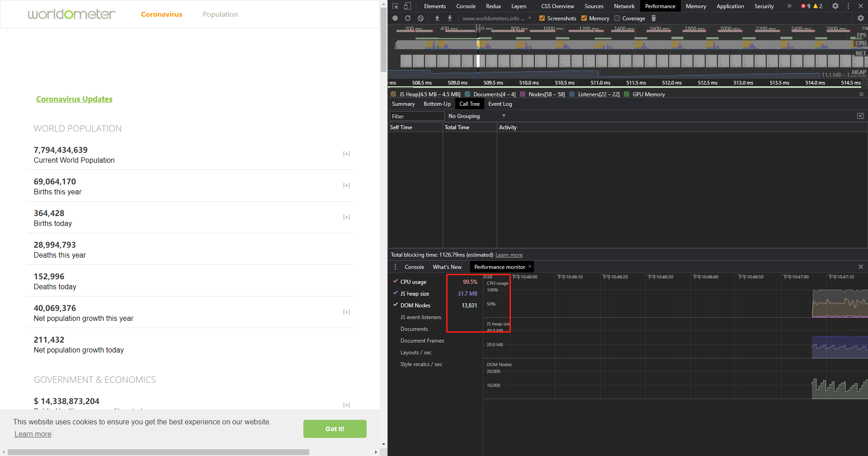Click the collect garbage trash icon
The width and height of the screenshot is (868, 456).
654,19
